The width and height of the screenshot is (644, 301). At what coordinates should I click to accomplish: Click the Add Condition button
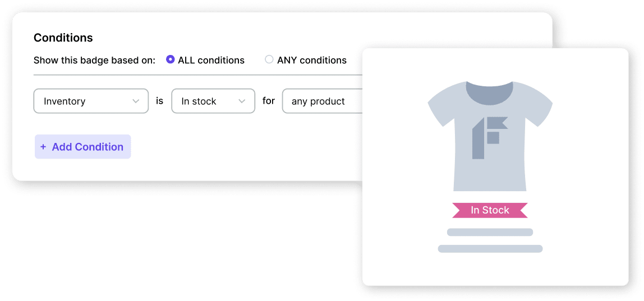point(82,147)
